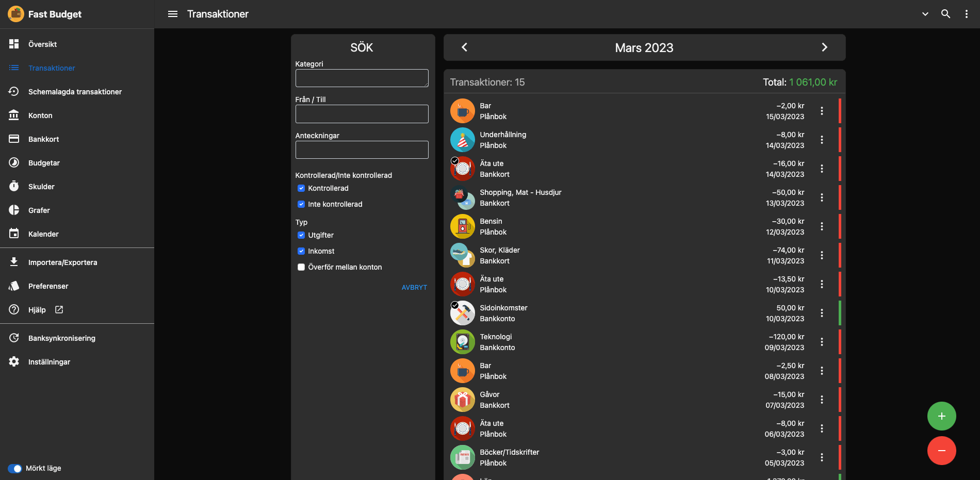Add expense with red minus button
Image resolution: width=980 pixels, height=480 pixels.
tap(941, 451)
